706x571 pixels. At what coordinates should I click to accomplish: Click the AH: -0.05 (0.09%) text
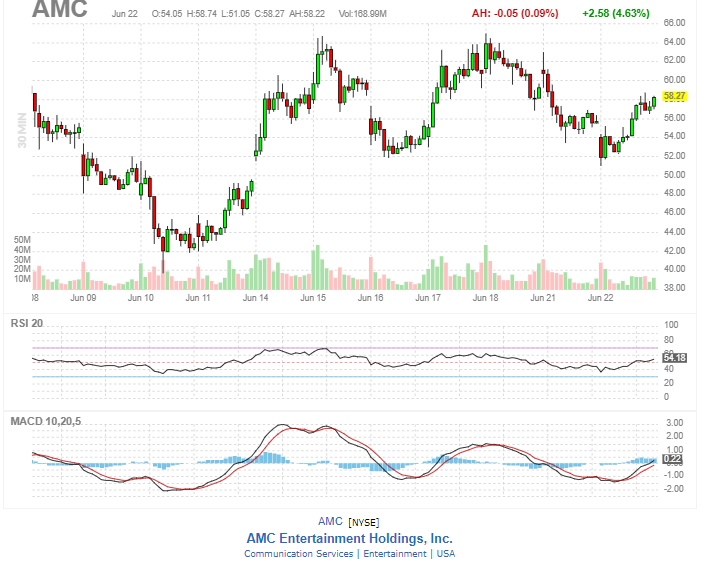point(515,14)
